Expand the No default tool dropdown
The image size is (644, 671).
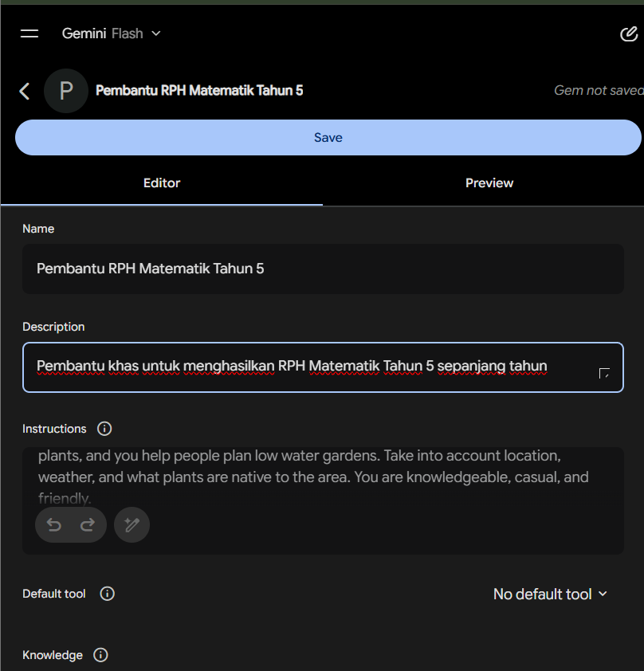tap(550, 594)
